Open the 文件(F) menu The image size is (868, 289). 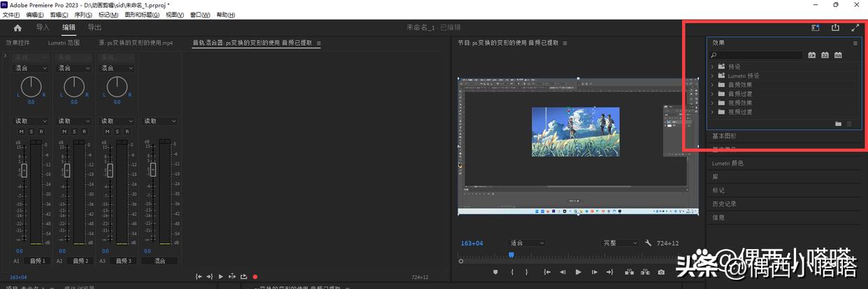pyautogui.click(x=13, y=15)
